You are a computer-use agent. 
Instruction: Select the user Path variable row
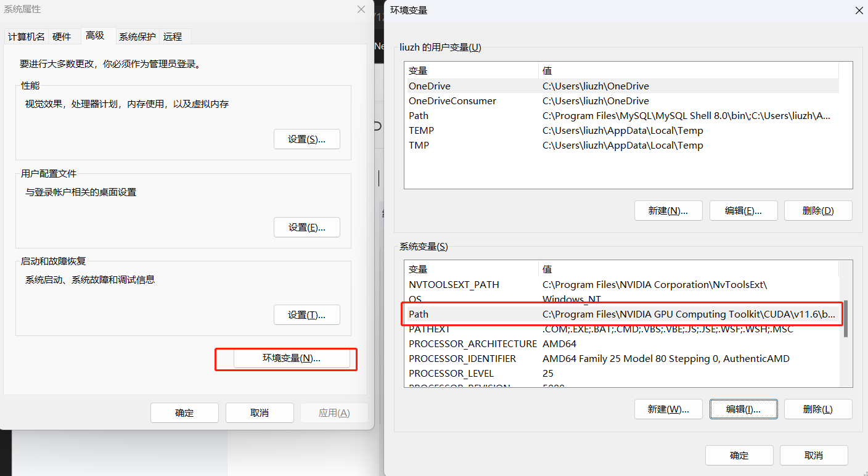[x=621, y=116]
